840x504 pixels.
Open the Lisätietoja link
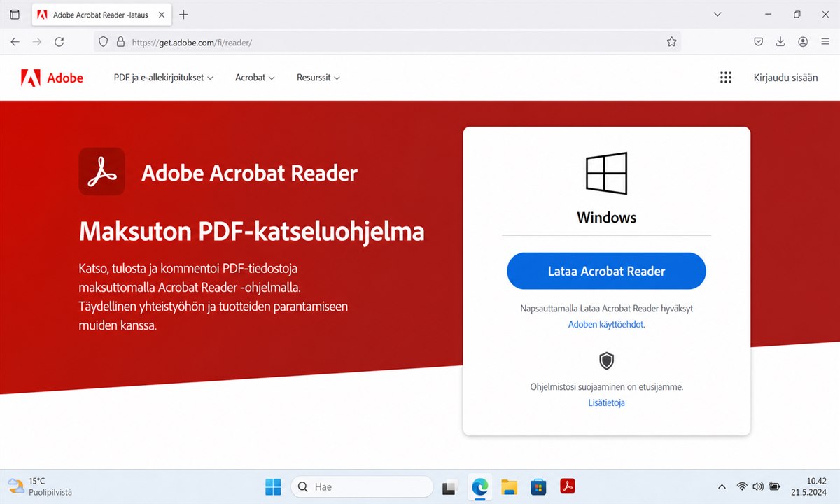pyautogui.click(x=606, y=402)
